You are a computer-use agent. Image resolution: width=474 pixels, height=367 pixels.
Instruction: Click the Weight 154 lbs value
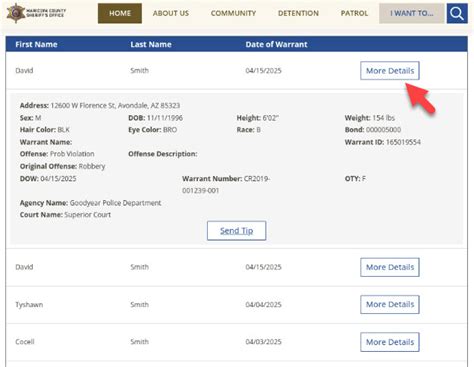tap(383, 118)
